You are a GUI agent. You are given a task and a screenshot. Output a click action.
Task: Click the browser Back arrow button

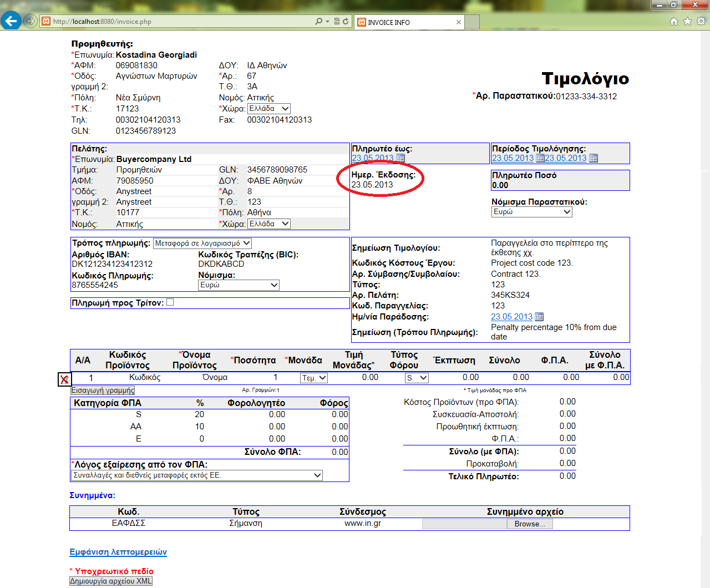coord(11,21)
